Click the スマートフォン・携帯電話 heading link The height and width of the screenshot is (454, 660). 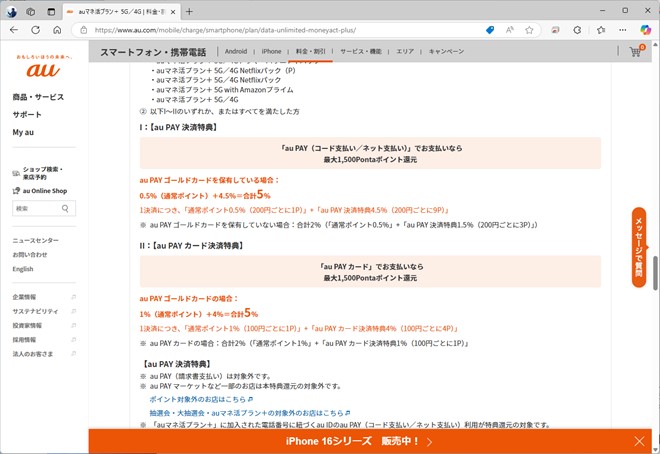[x=153, y=52]
